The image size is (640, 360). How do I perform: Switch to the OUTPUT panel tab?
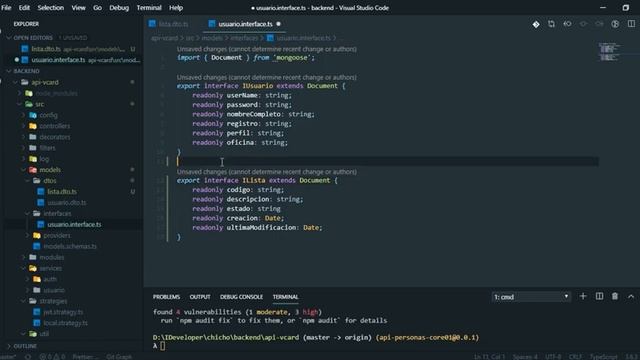[200, 297]
